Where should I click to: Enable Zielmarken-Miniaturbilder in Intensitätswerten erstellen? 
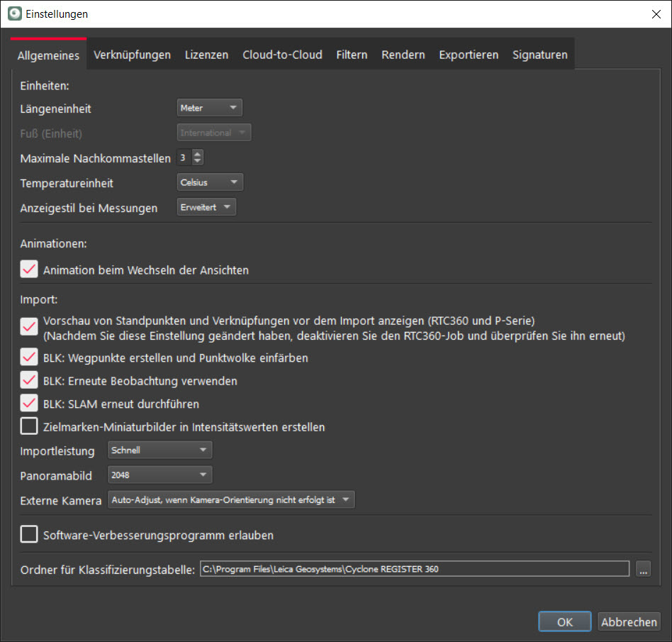click(x=29, y=426)
